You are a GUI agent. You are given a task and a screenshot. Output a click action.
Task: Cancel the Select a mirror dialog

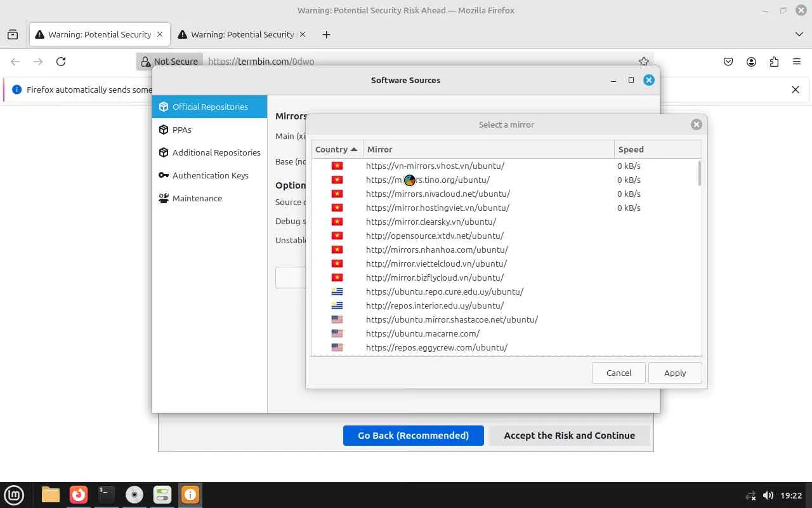619,373
